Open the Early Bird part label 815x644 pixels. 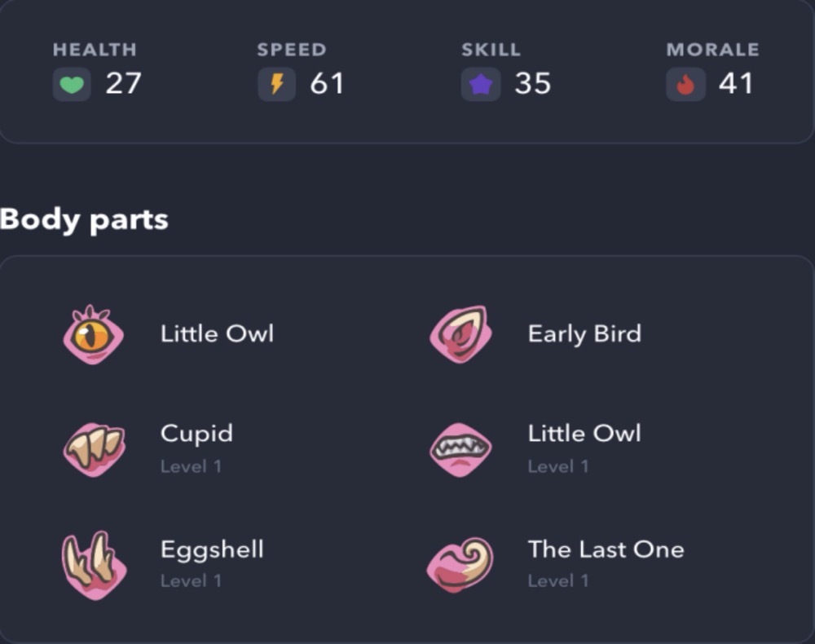tap(584, 334)
